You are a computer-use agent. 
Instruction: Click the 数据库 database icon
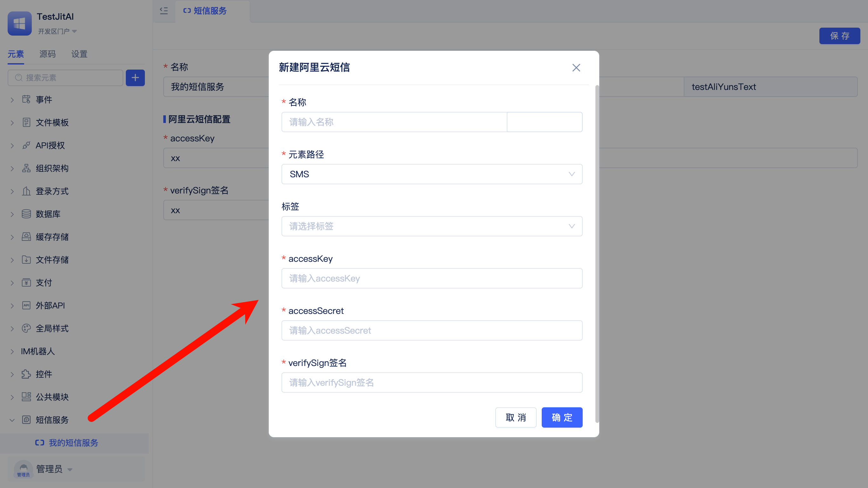click(x=26, y=214)
